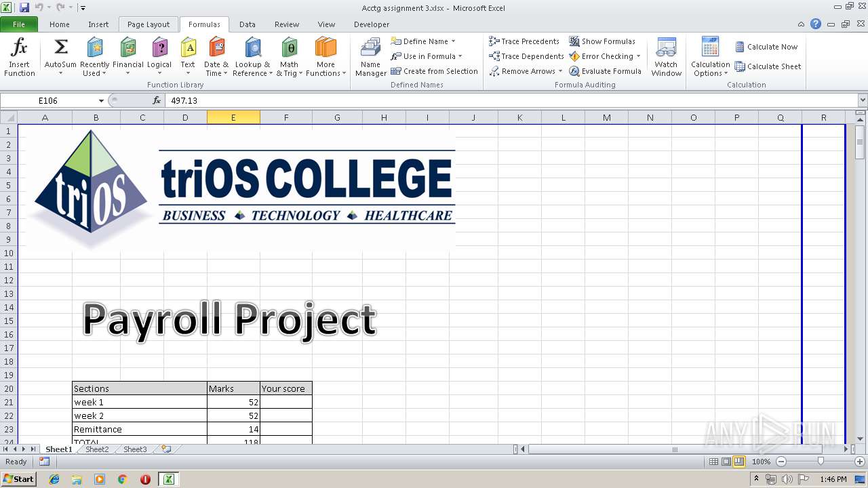The image size is (868, 488).
Task: Click Trace Precedents
Action: pos(524,41)
